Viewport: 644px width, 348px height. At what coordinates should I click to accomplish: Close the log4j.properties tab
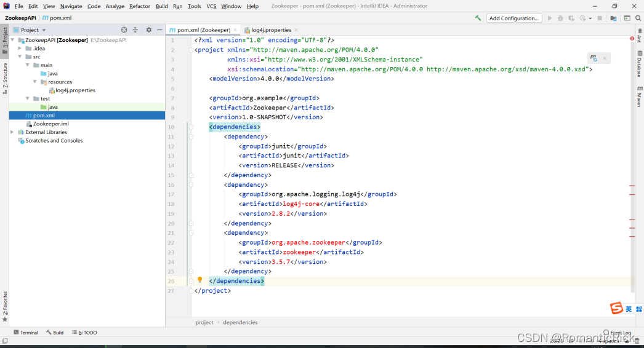tap(296, 30)
